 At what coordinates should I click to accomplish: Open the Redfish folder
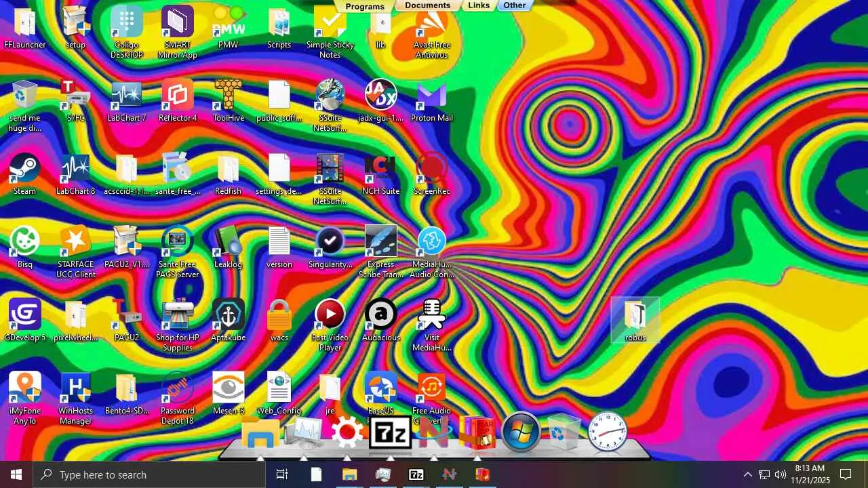229,174
